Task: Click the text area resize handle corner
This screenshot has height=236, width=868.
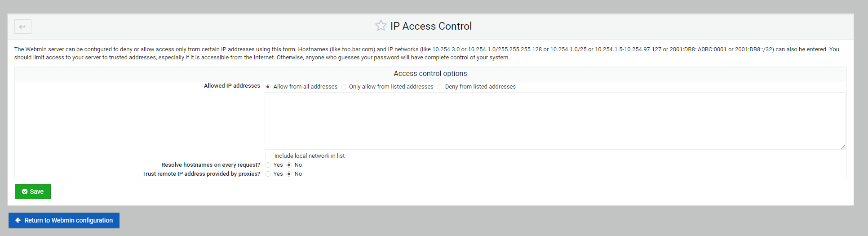Action: coord(842,147)
